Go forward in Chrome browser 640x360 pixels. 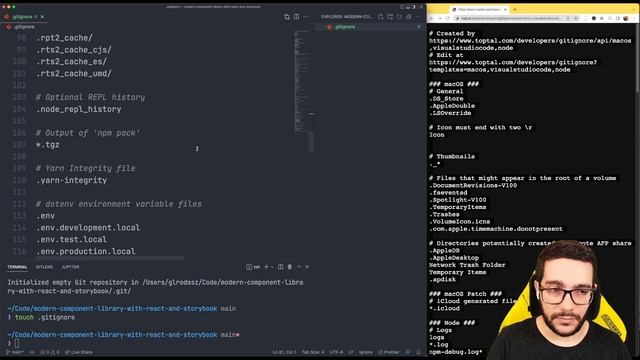coord(440,18)
